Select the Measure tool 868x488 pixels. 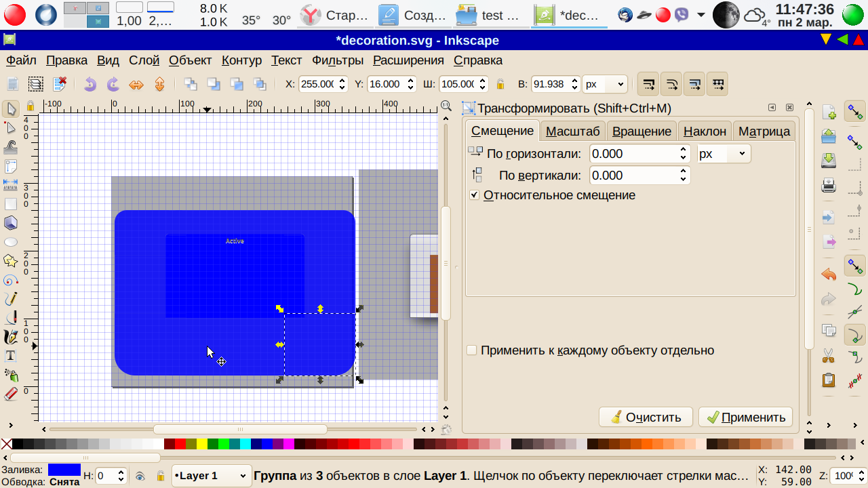point(11,184)
